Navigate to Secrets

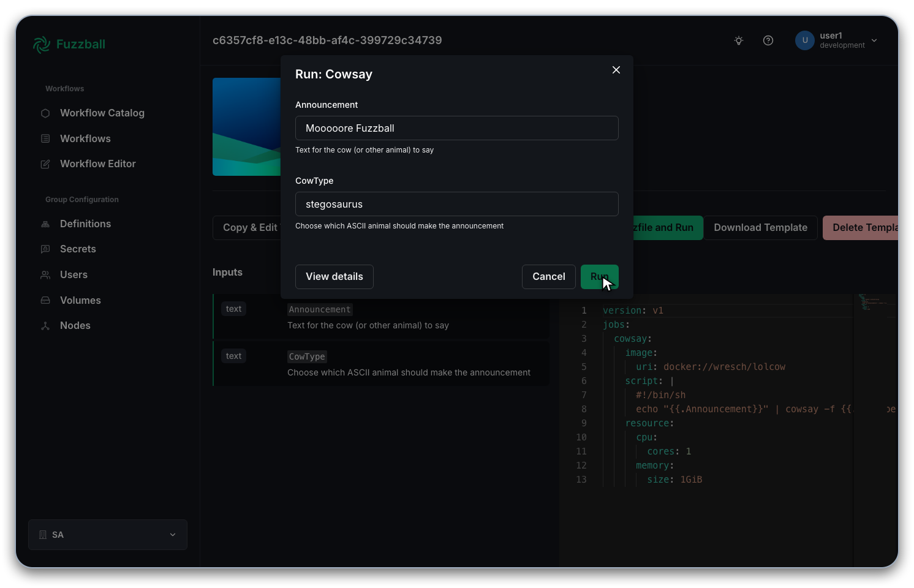[x=78, y=249]
